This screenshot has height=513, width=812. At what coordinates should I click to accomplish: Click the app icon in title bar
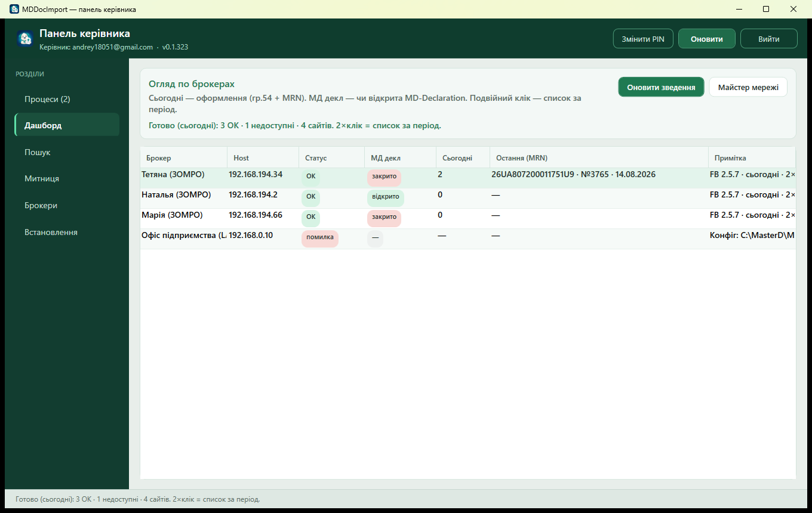pos(14,9)
